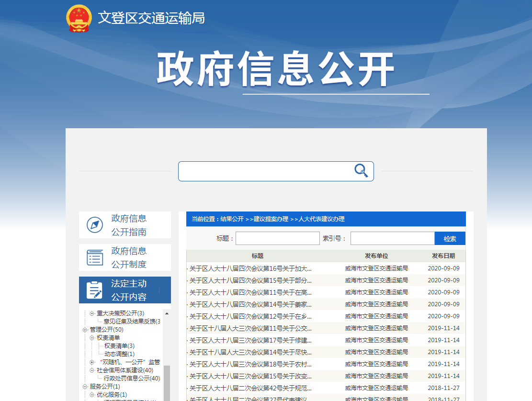
Task: Open 意见征集及结果反馈 tree item
Action: (132, 322)
